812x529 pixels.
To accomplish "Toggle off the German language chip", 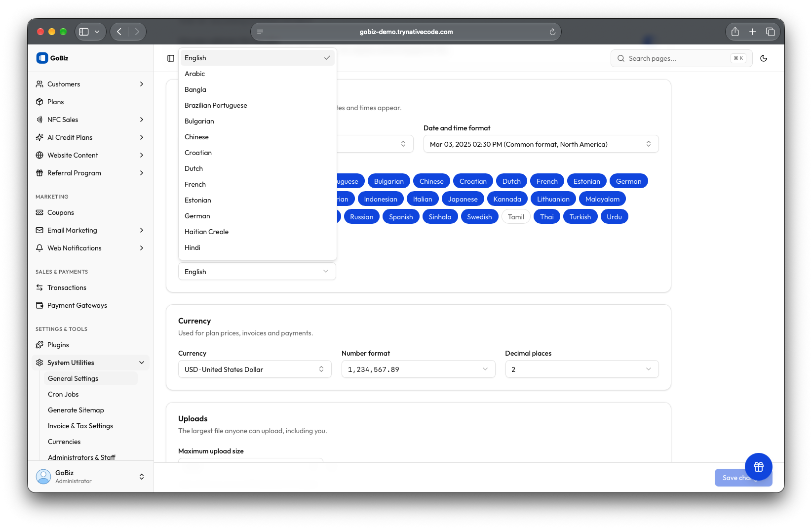I will [x=628, y=181].
